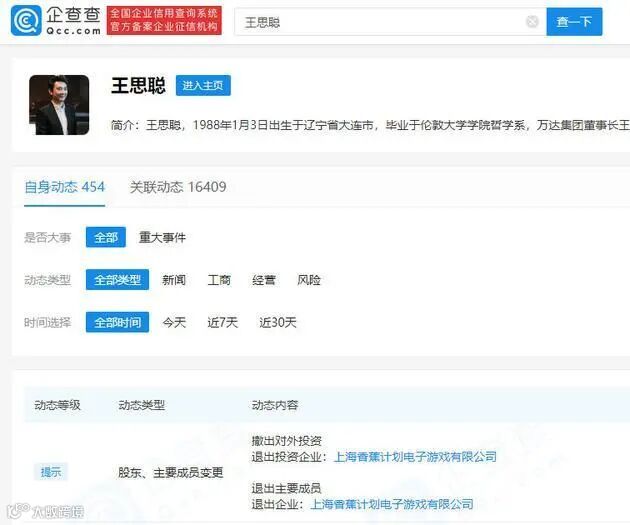This screenshot has height=525, width=630.
Task: Select the 全部类型 filter
Action: [x=117, y=280]
